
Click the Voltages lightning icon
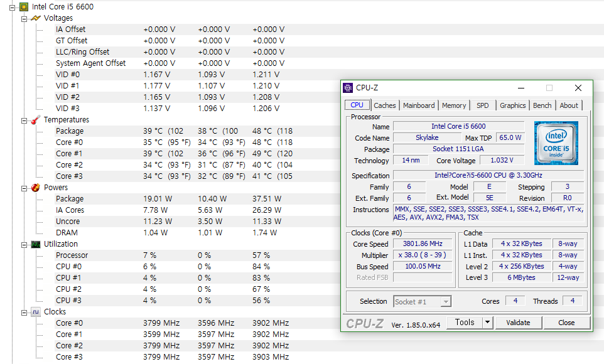[36, 18]
